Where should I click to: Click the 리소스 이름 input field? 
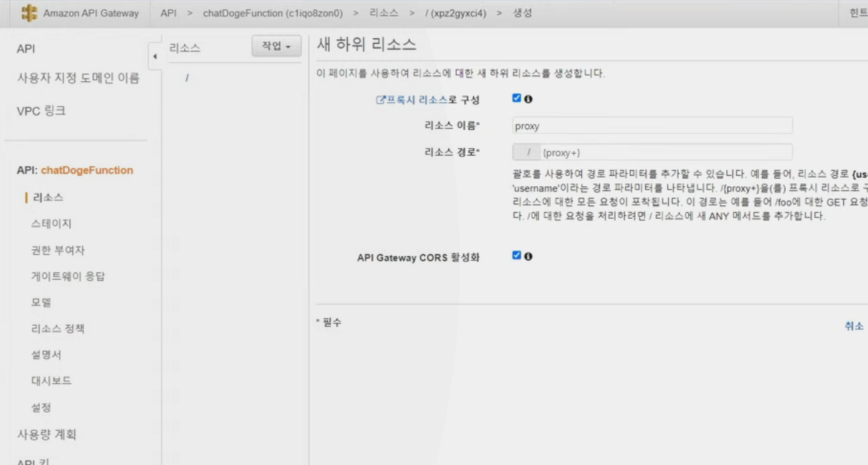click(x=652, y=126)
